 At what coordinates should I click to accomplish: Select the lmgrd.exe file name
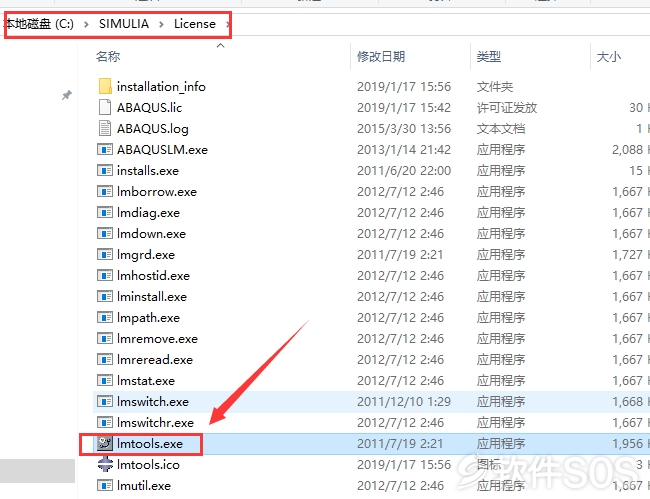146,255
